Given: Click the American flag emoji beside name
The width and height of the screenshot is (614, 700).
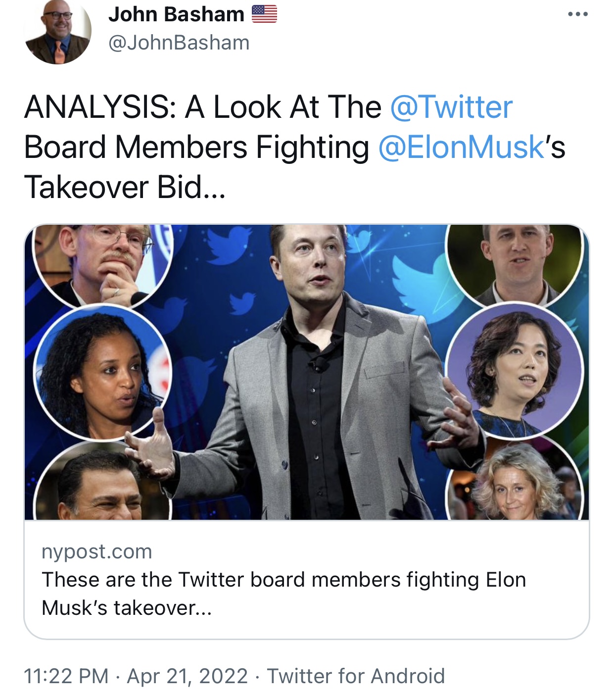Looking at the screenshot, I should (264, 14).
